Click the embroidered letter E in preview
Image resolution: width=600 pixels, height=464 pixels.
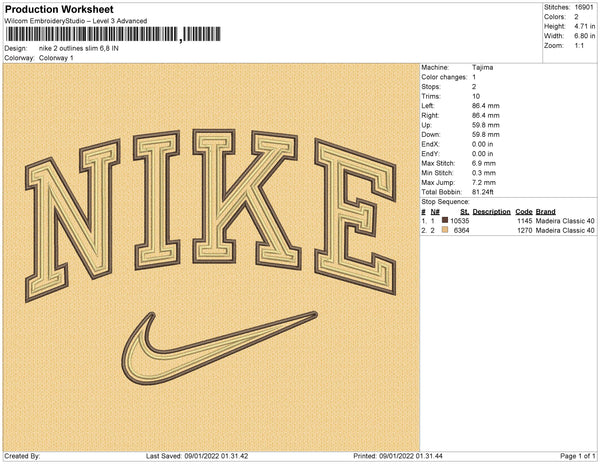point(355,216)
